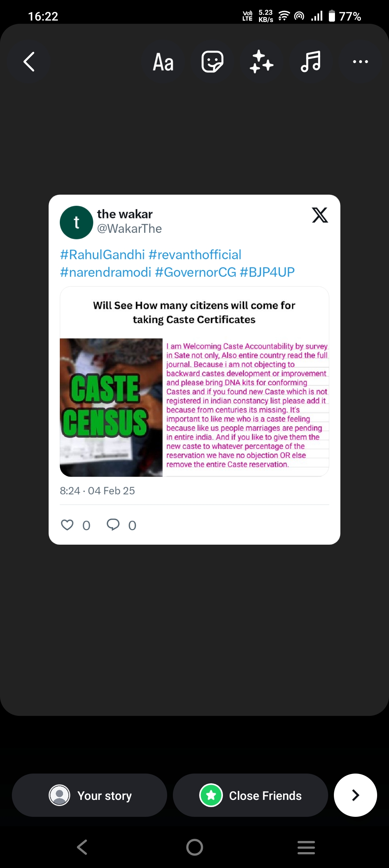The image size is (389, 868).
Task: Open the three-dot more options menu
Action: (360, 62)
